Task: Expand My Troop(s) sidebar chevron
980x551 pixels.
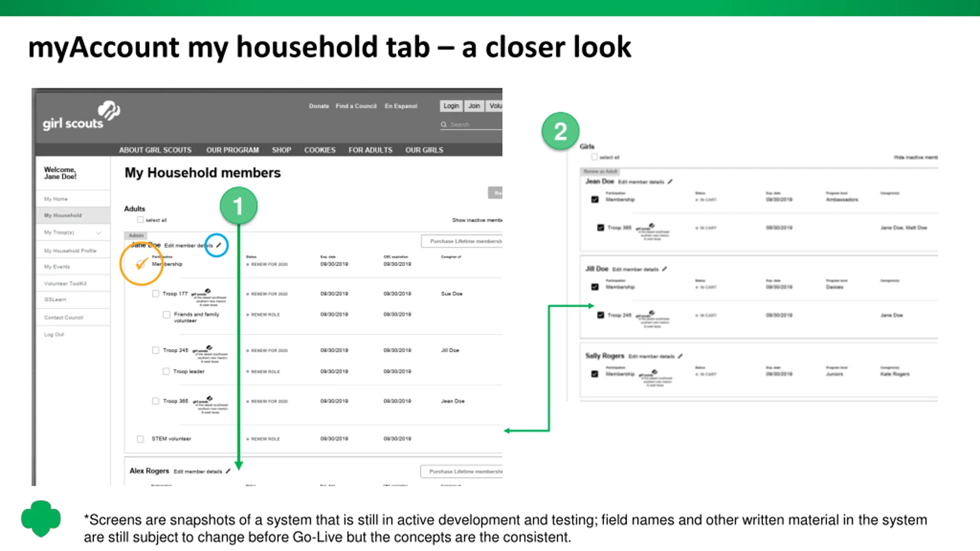Action: [x=98, y=233]
